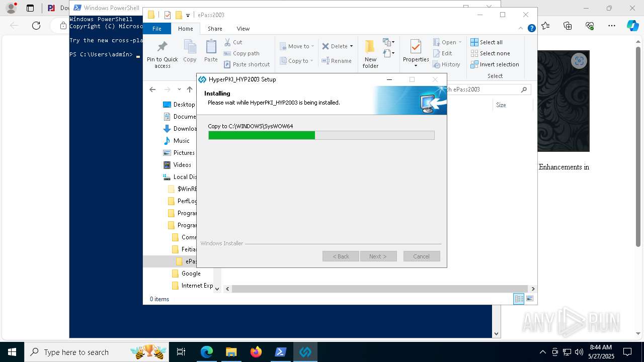Click the Open command in ribbon
Viewport: 644px width, 362px height.
[447, 42]
